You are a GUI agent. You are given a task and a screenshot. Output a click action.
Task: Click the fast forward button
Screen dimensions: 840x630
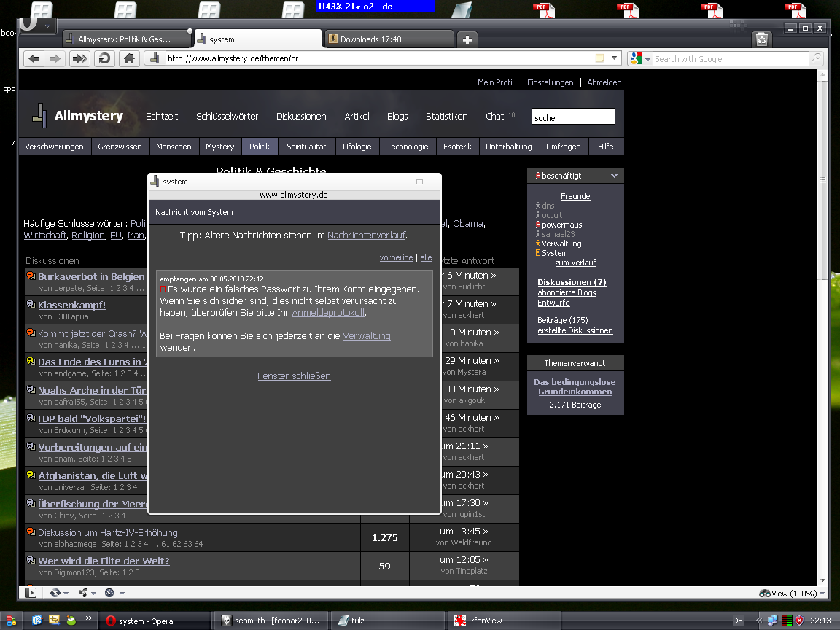tap(79, 58)
